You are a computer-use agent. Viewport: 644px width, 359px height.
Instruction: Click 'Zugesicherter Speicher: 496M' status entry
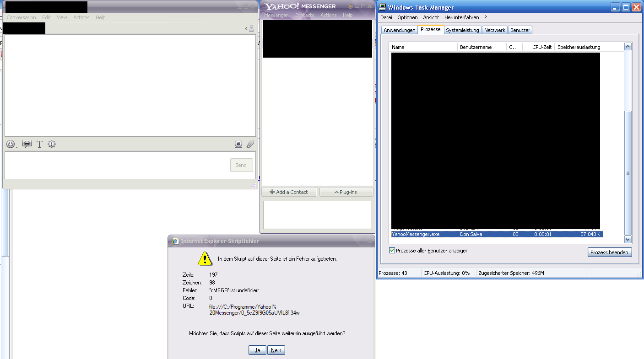click(x=511, y=273)
